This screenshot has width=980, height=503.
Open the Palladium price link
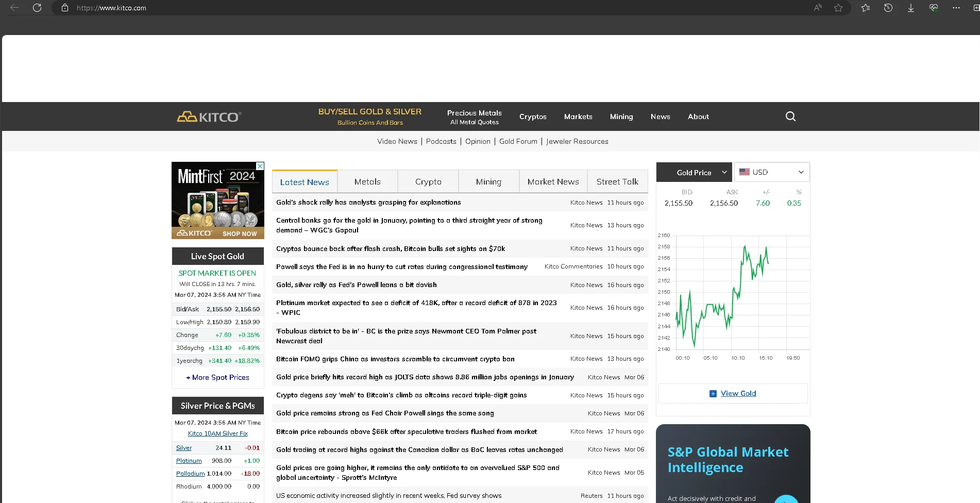[190, 474]
